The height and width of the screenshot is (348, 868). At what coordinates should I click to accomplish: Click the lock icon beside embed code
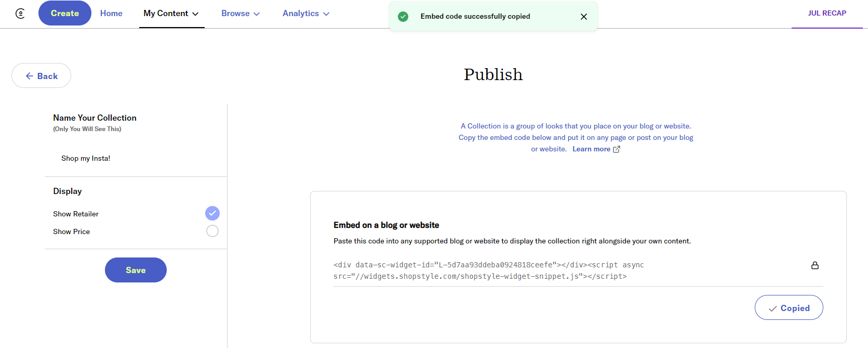pyautogui.click(x=814, y=265)
